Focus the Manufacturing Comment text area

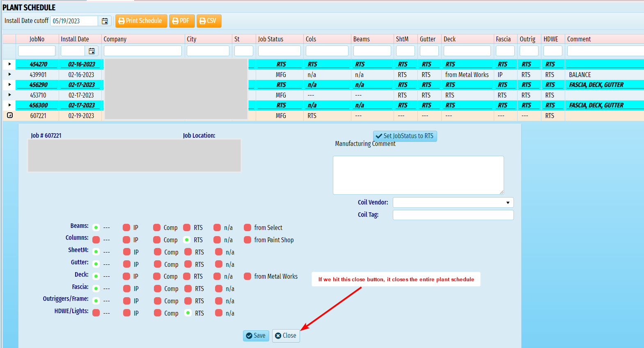418,175
